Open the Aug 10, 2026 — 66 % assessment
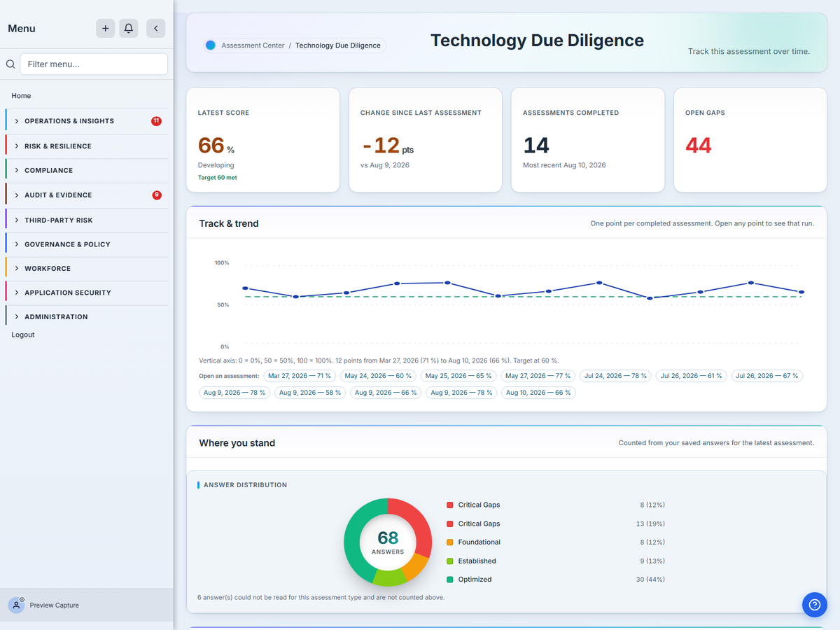Viewport: 840px width, 630px height. (x=538, y=393)
